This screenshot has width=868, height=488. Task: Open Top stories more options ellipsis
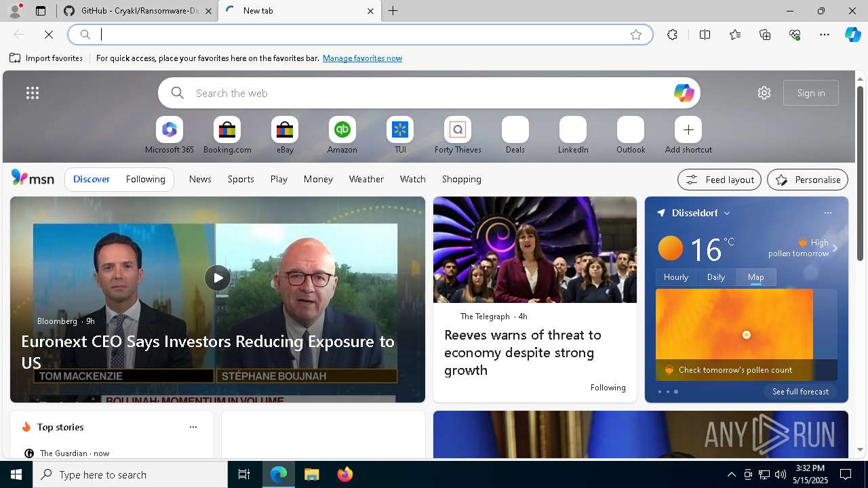point(193,427)
